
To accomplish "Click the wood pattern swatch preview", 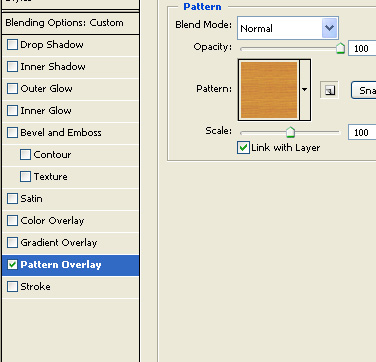I will click(x=269, y=90).
